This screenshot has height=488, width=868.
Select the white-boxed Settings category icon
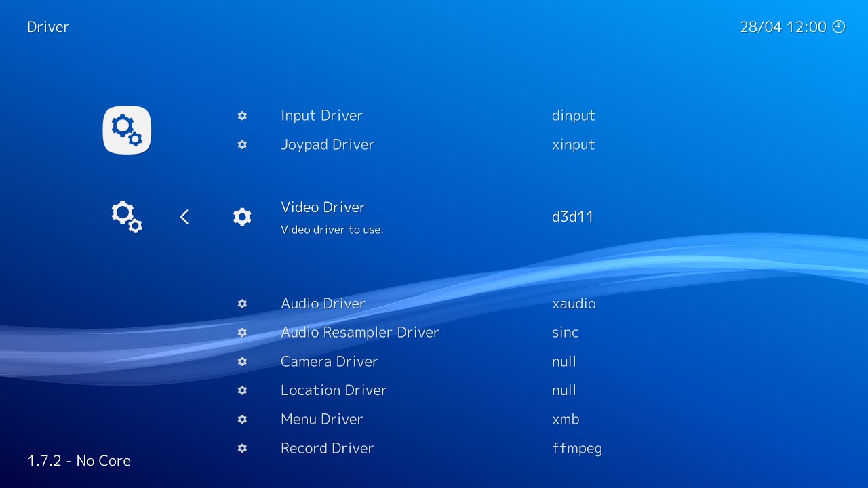coord(127,130)
